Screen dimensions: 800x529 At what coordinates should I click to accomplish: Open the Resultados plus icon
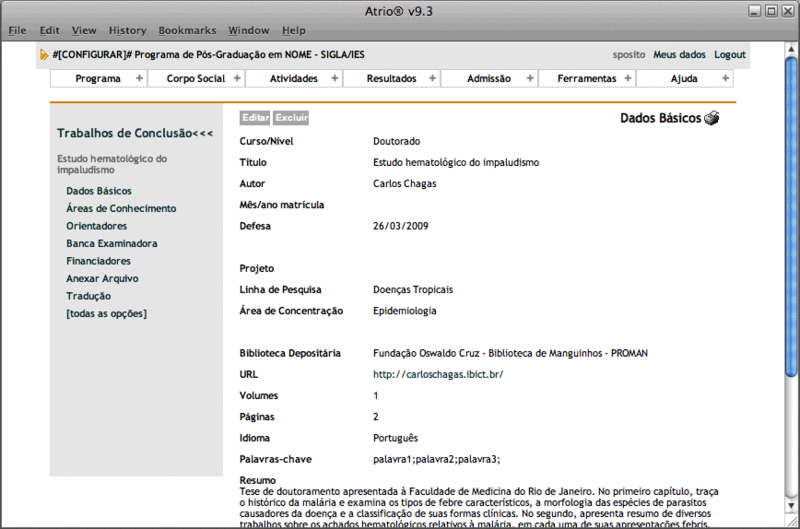(433, 78)
